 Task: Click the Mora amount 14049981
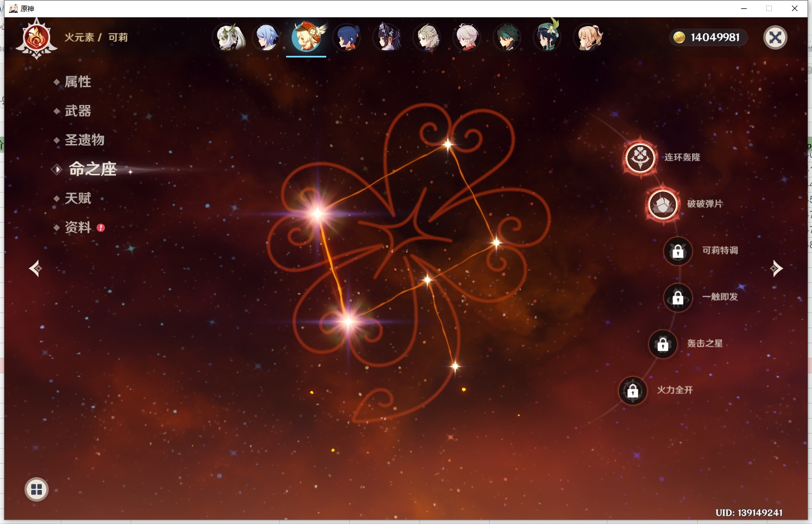pos(715,37)
